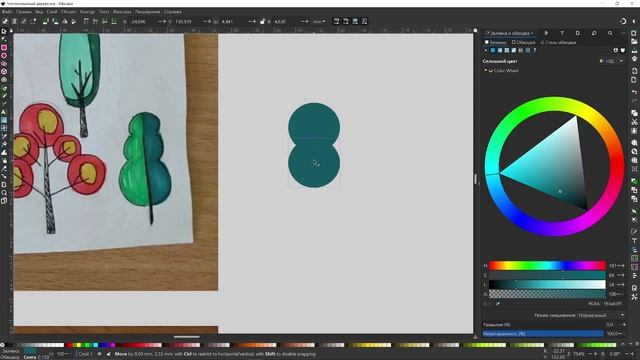Open Контур menu
The height and width of the screenshot is (360, 640).
click(x=87, y=12)
